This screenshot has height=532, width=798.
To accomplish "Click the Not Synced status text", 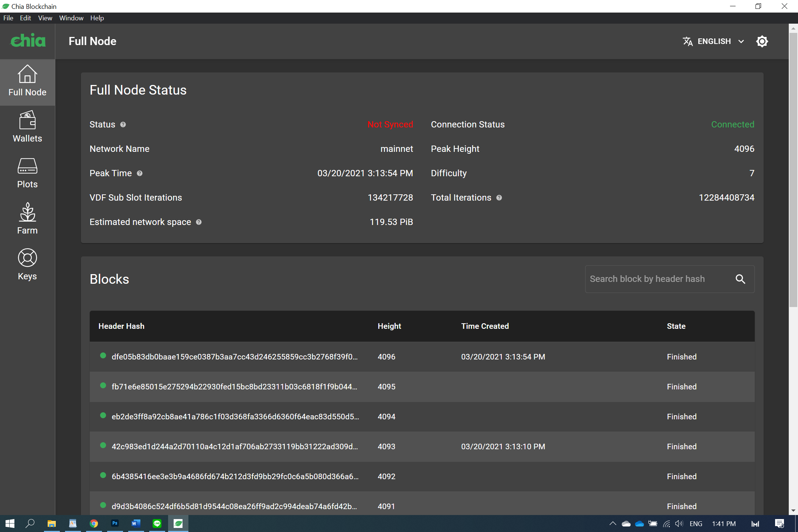I will pyautogui.click(x=390, y=125).
